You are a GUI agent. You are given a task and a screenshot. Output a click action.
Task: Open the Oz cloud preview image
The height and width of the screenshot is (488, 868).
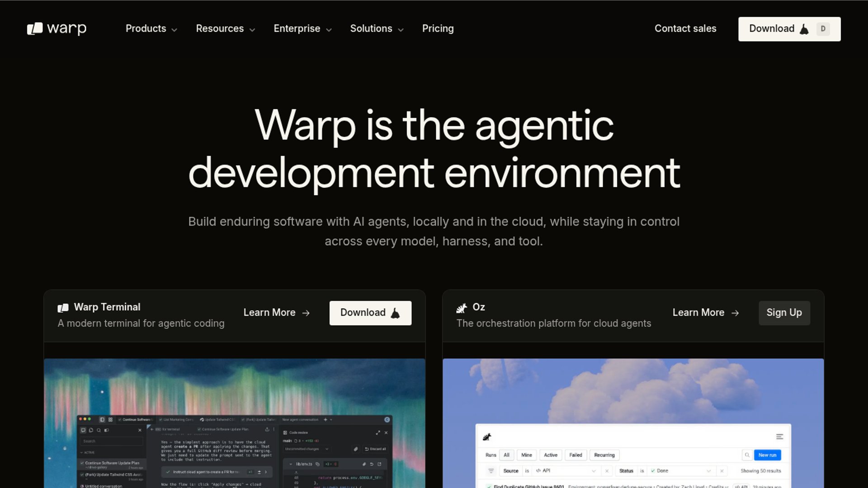633,423
